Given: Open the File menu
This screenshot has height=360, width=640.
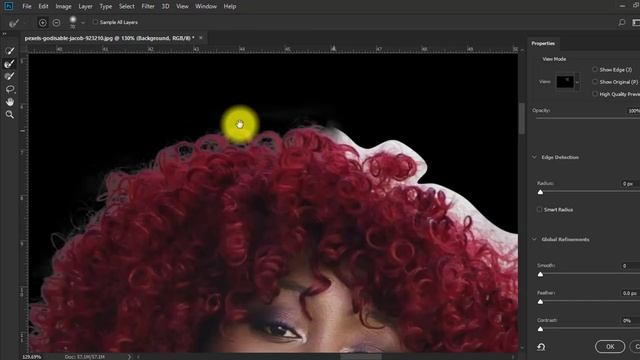Looking at the screenshot, I should click(x=27, y=6).
